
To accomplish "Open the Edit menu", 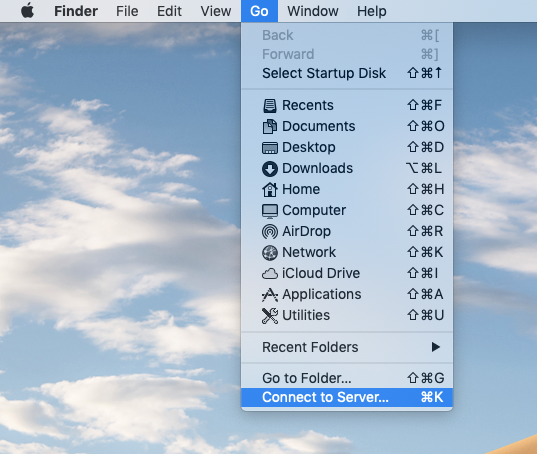I will [x=169, y=11].
